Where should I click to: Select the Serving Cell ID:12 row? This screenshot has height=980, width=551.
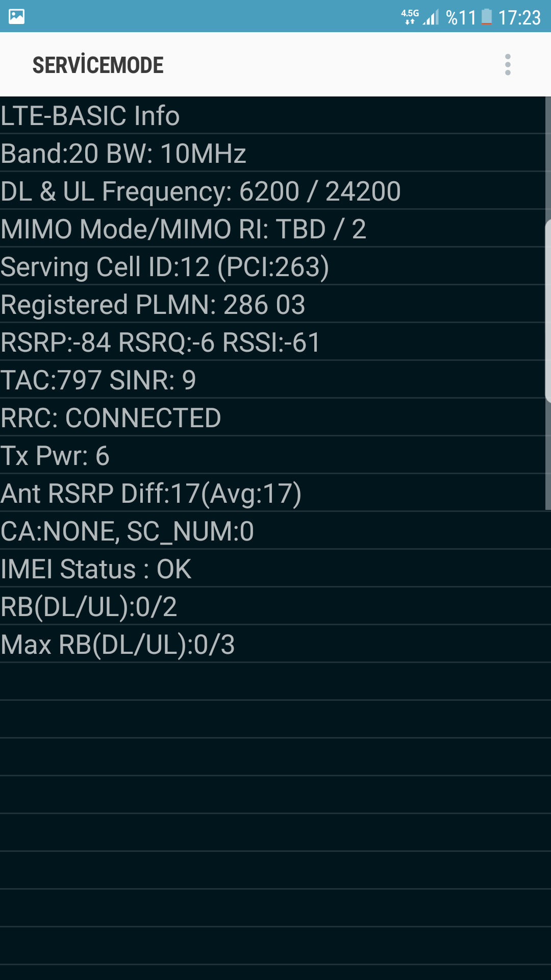272,266
